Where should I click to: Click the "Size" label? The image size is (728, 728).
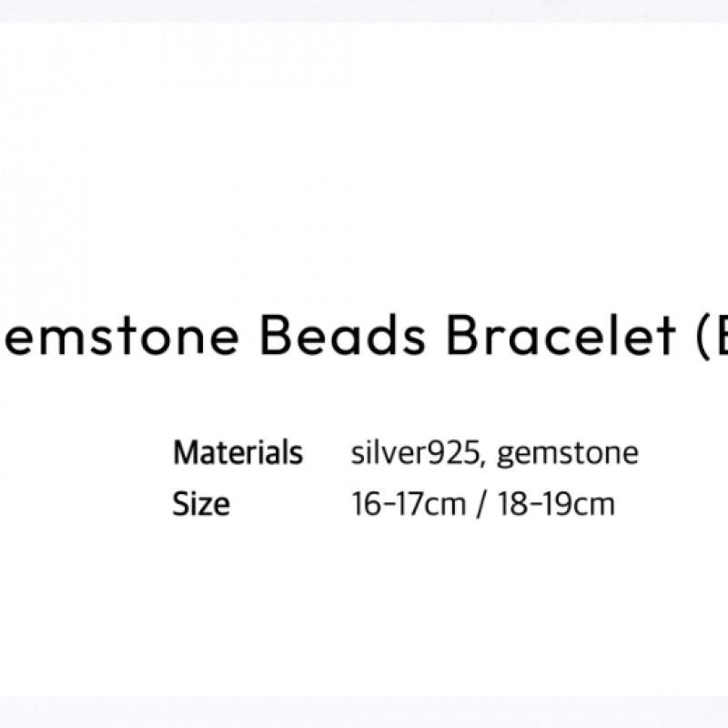click(x=201, y=503)
